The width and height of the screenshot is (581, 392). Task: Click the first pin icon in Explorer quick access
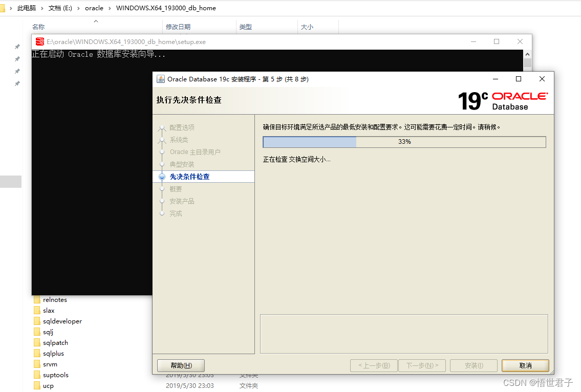(x=17, y=47)
